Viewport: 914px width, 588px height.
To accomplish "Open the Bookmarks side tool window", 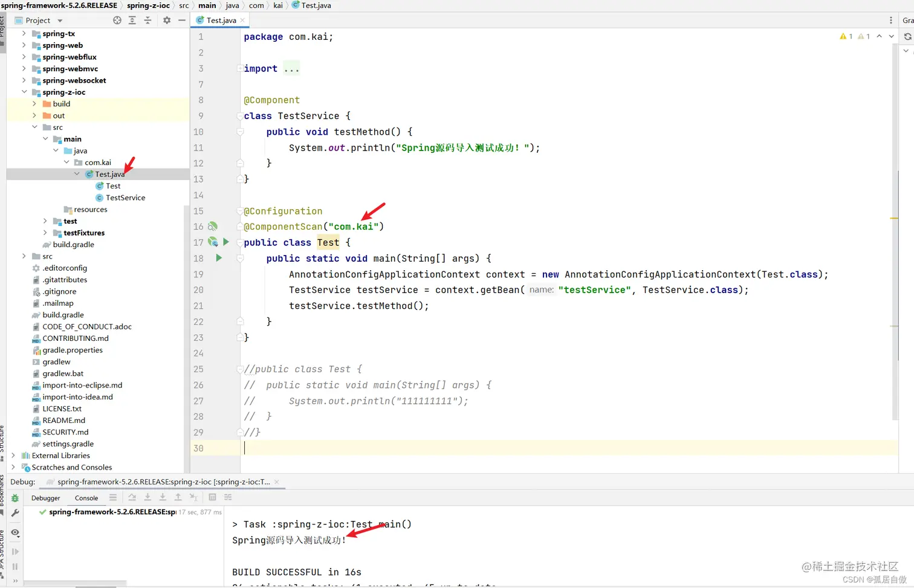I will coord(2,494).
